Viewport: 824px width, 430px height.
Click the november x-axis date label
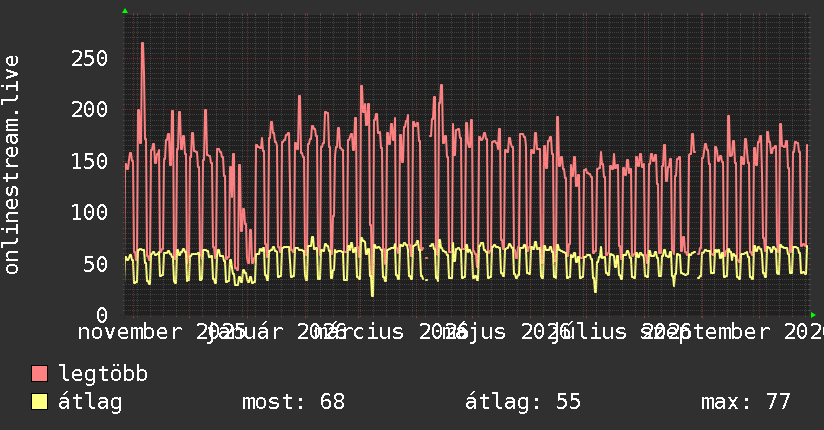point(130,332)
